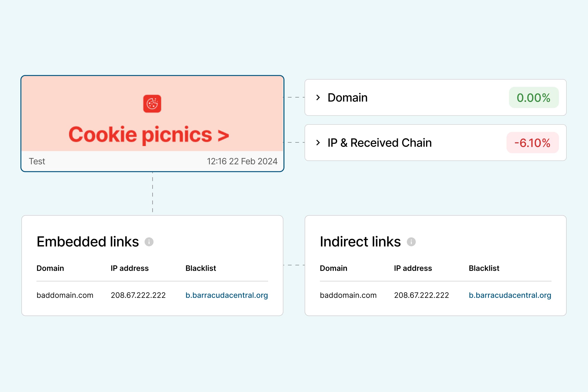Click IP address column header in Embedded links
This screenshot has width=588, height=392.
(x=130, y=268)
